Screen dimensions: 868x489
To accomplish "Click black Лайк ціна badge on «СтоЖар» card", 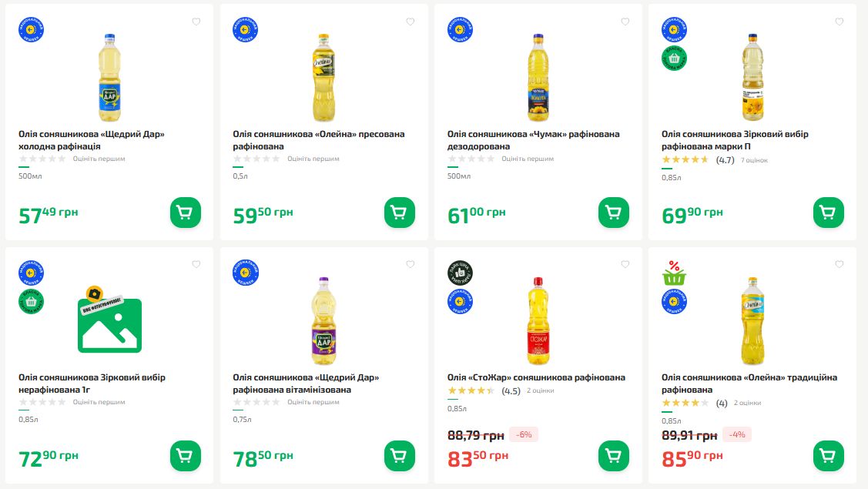I will tap(460, 273).
